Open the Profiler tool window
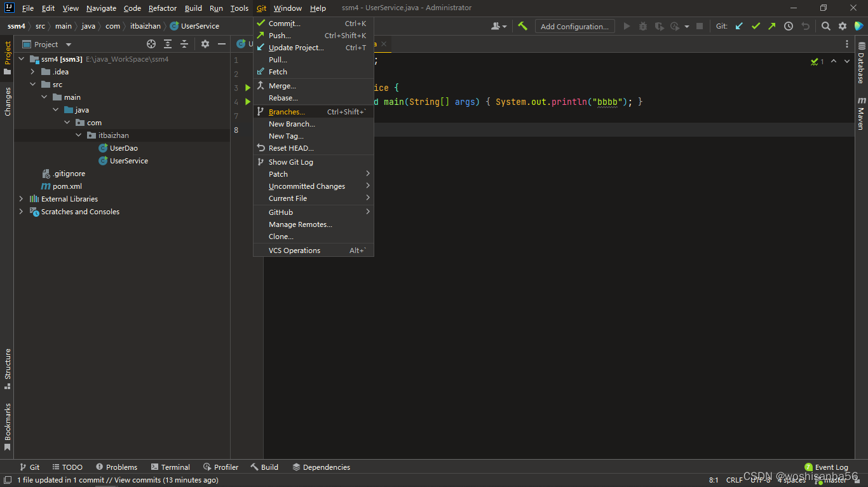The height and width of the screenshot is (487, 868). (220, 467)
